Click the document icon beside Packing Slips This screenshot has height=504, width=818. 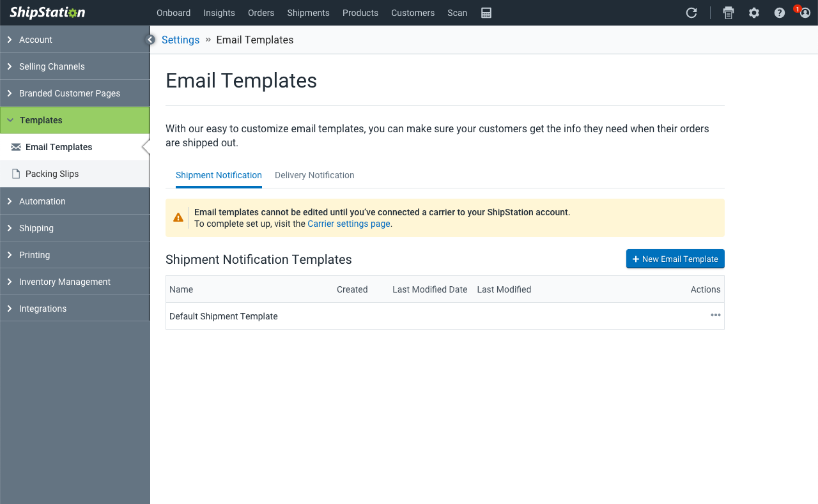pyautogui.click(x=16, y=174)
